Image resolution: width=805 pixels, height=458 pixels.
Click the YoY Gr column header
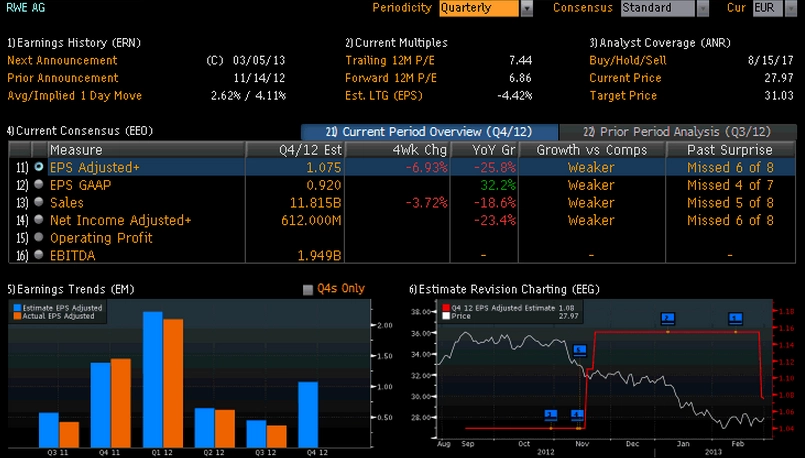pos(484,150)
